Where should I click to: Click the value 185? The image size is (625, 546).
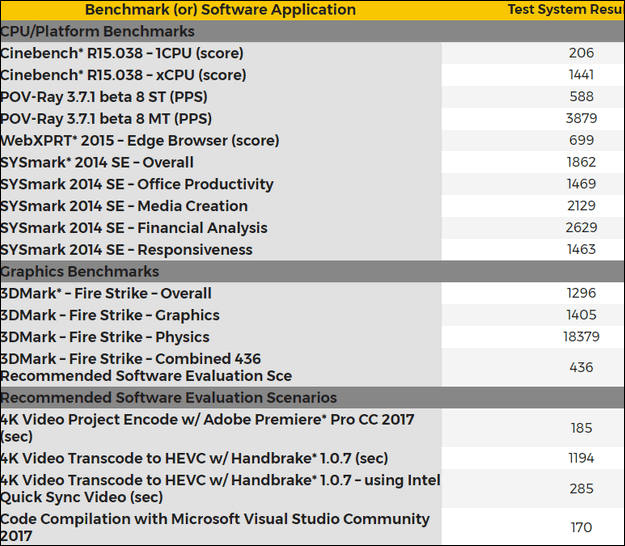581,428
